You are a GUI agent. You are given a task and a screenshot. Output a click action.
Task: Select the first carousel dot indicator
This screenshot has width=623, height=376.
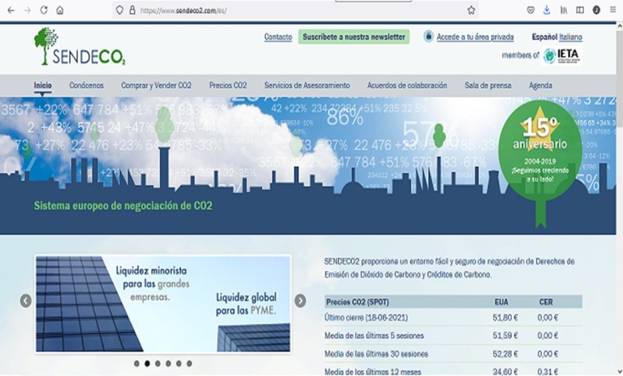coord(137,363)
